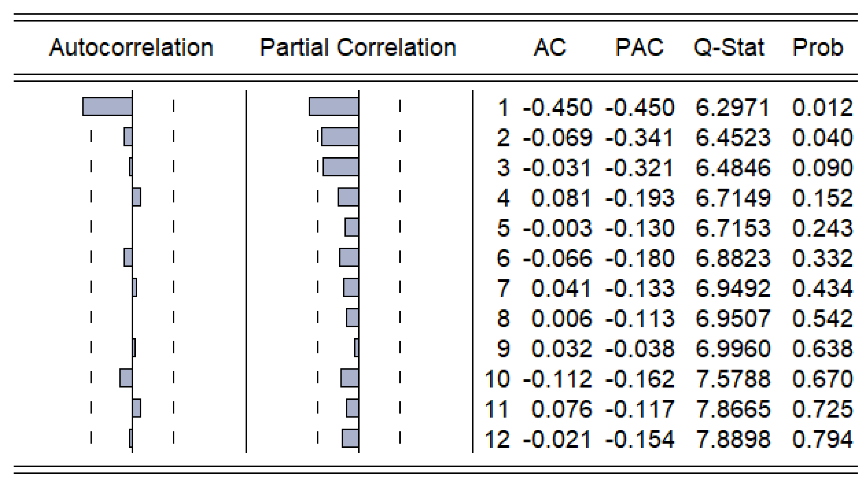Select the Q-Stat value 6.7153
This screenshot has width=868, height=486.
coord(732,228)
